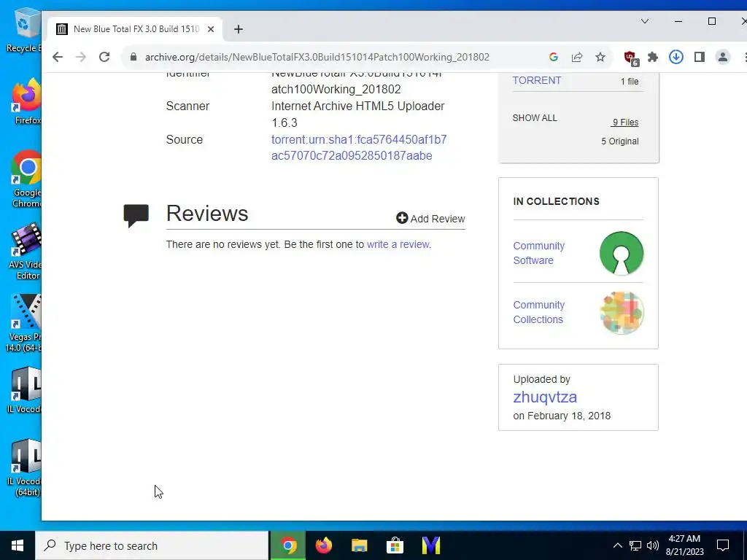
Task: Open the write a review link
Action: (398, 244)
